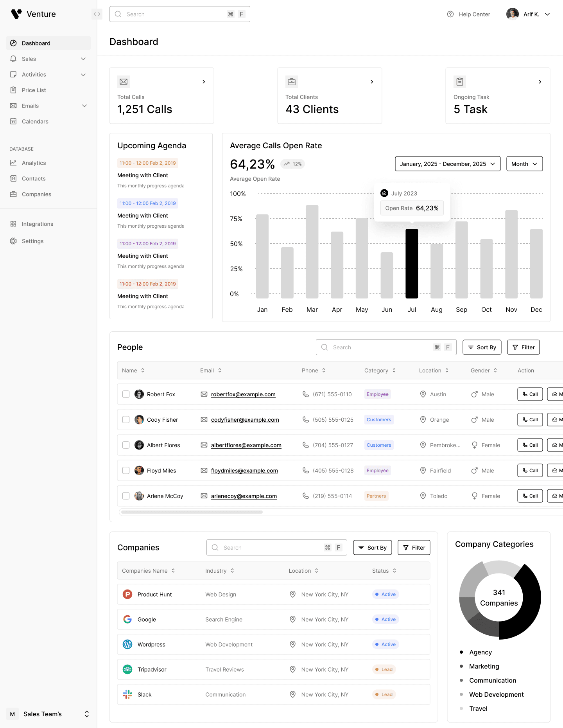Click the sidebar collapse arrows icon
The width and height of the screenshot is (563, 728).
(x=97, y=14)
